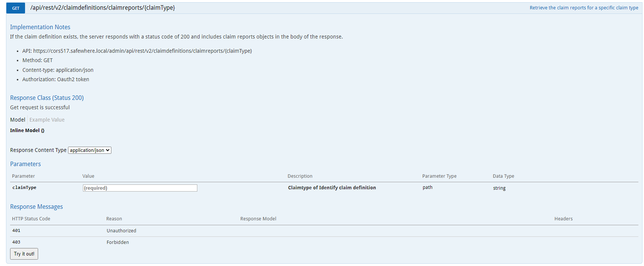Image resolution: width=644 pixels, height=266 pixels.
Task: Click the 'Value' column header
Action: tap(88, 176)
